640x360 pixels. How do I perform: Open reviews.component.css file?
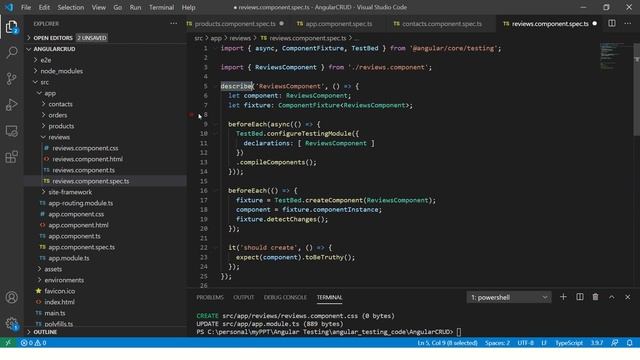105,148
